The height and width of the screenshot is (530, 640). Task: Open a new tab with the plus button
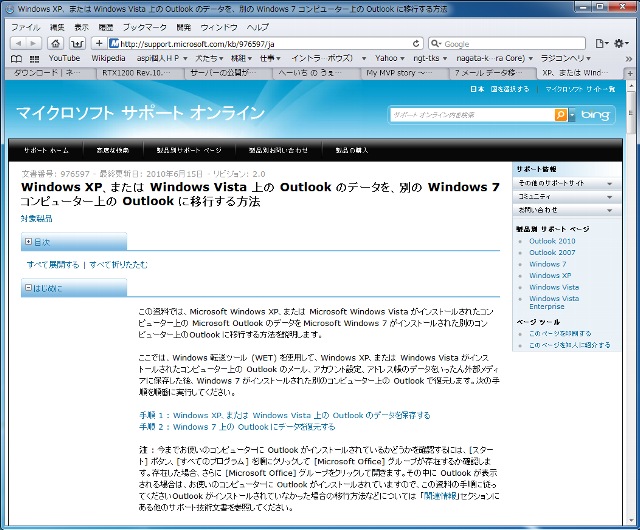click(630, 73)
